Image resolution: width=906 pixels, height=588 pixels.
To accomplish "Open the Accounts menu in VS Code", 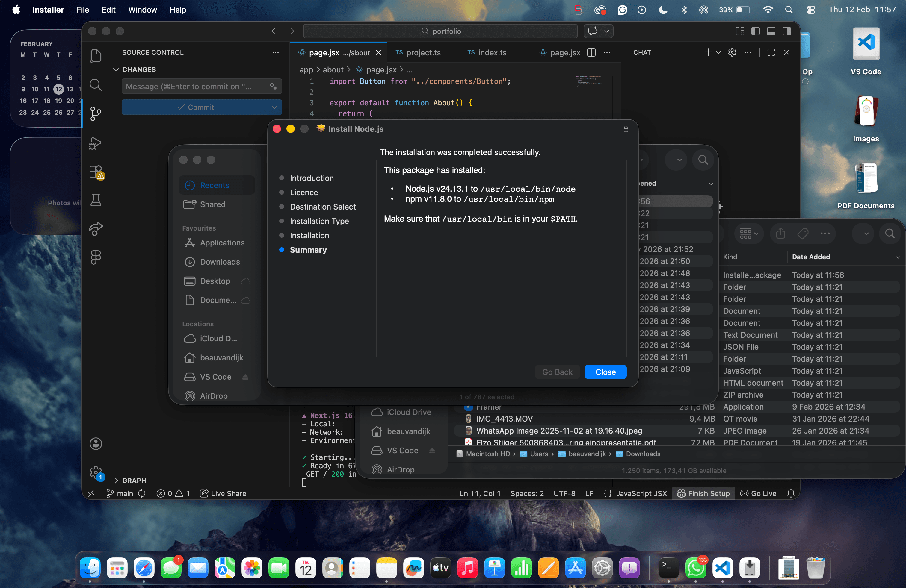I will tap(96, 443).
